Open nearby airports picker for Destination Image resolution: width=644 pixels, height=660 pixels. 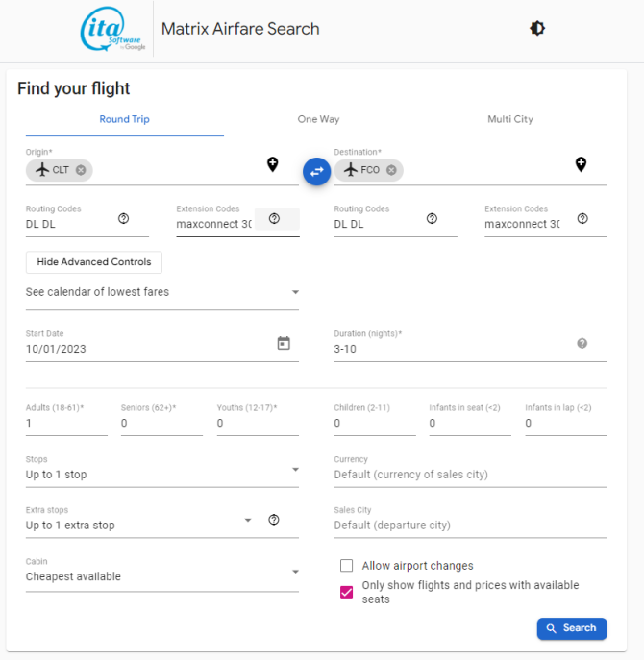tap(581, 164)
